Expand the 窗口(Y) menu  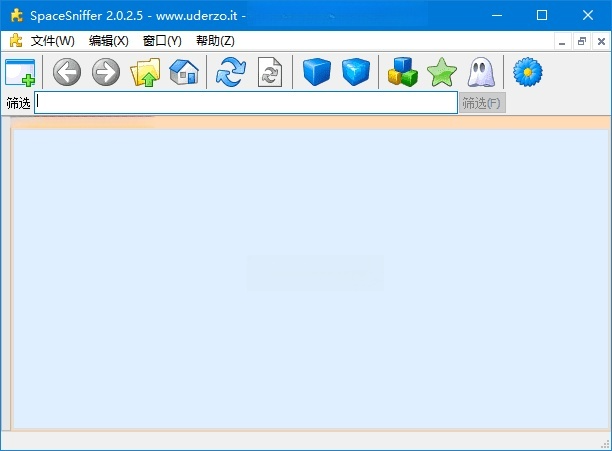(162, 41)
